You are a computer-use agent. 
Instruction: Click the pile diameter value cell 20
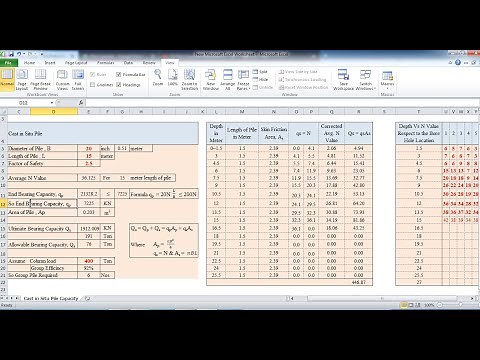point(89,148)
